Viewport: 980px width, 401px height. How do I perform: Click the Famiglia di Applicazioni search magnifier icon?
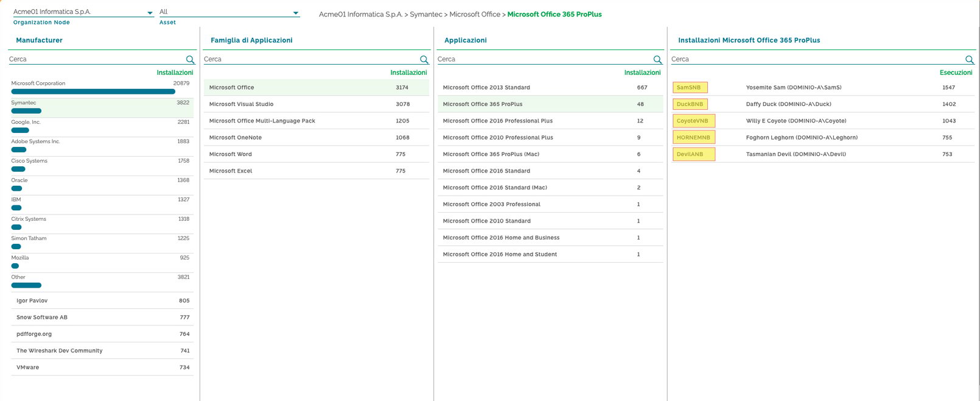(424, 60)
